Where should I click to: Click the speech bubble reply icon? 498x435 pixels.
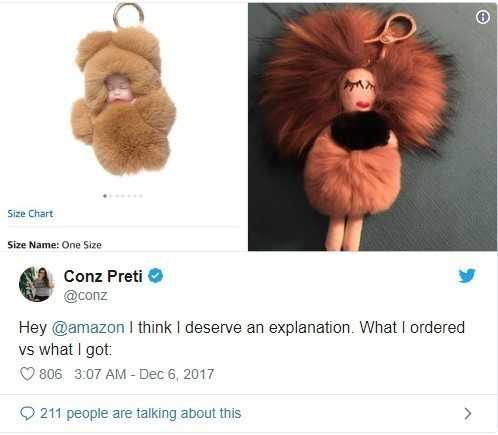coord(27,413)
